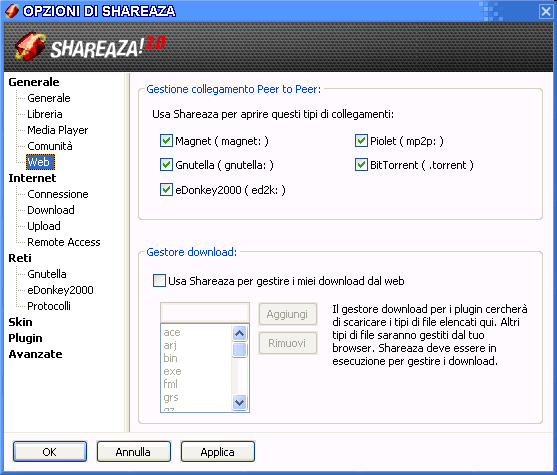The height and width of the screenshot is (475, 557).
Task: Click the Applica button
Action: 218,452
